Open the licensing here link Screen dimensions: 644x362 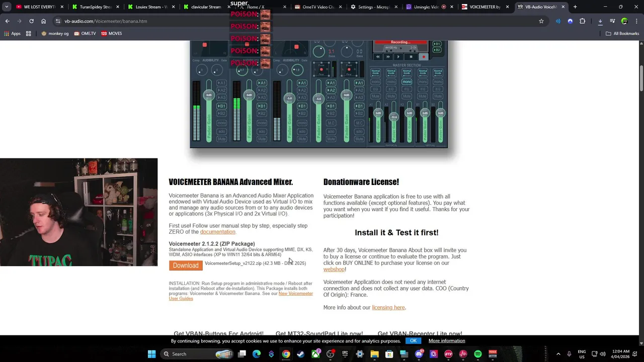(x=388, y=307)
